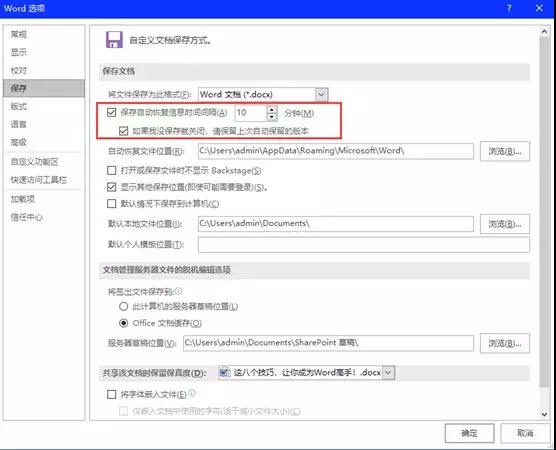Image resolution: width=556 pixels, height=450 pixels.
Task: Switch to the 自定义功能区 category
Action: (34, 162)
